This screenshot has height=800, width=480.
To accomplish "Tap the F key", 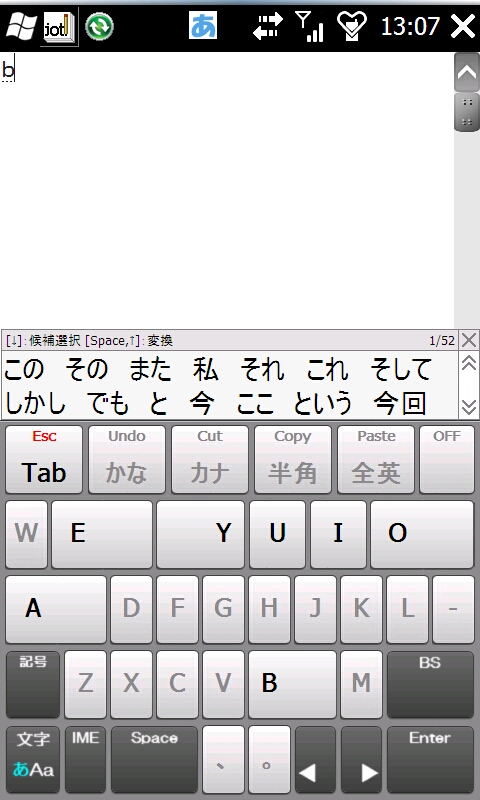I will point(178,609).
